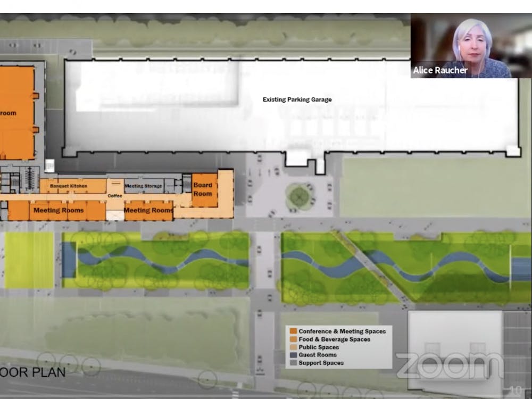Image resolution: width=532 pixels, height=399 pixels.
Task: Click the Guest Rooms legend color square
Action: pyautogui.click(x=293, y=355)
